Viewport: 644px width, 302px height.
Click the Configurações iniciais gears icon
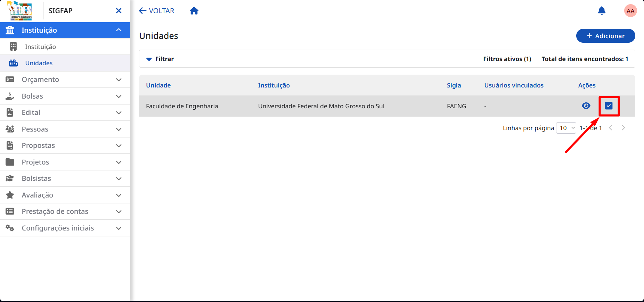tap(10, 228)
